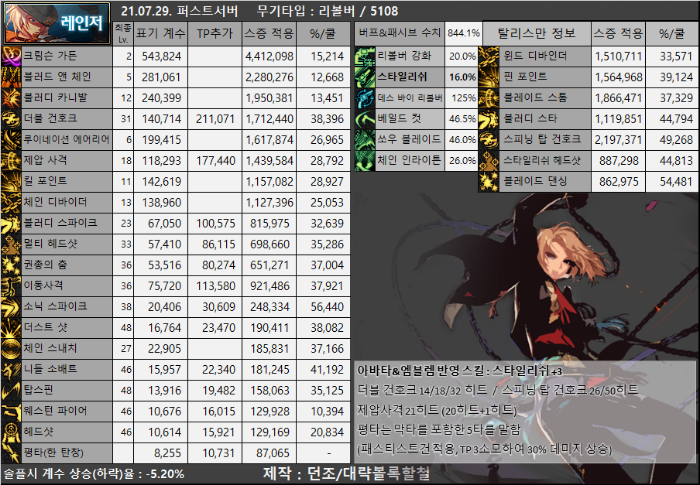Click the 헤드샷 skill icon
Image resolution: width=700 pixels, height=485 pixels.
tap(10, 431)
